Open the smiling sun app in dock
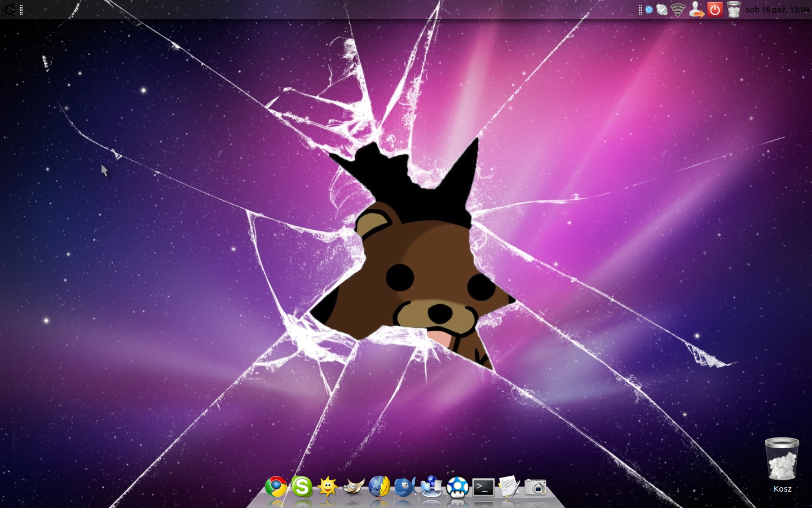This screenshot has width=812, height=508. point(328,487)
